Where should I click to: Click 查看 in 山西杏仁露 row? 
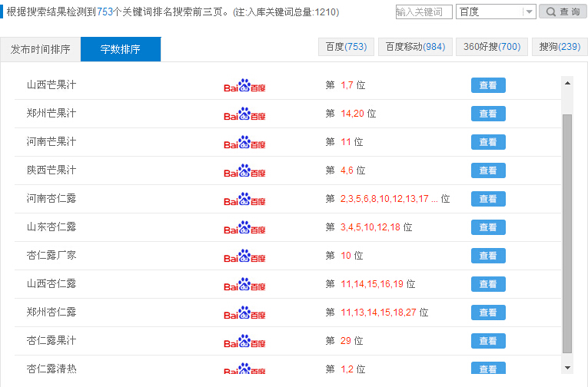tap(488, 284)
